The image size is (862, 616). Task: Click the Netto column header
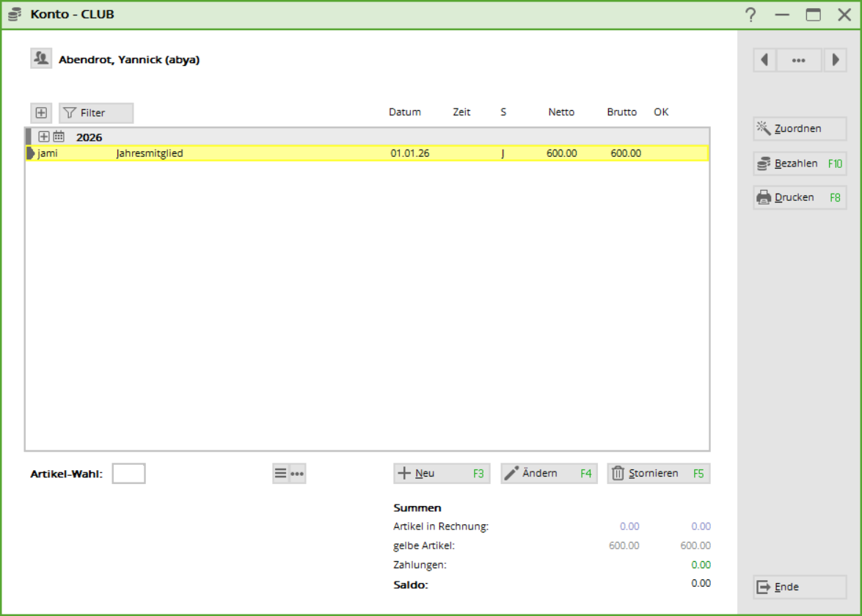(x=560, y=112)
